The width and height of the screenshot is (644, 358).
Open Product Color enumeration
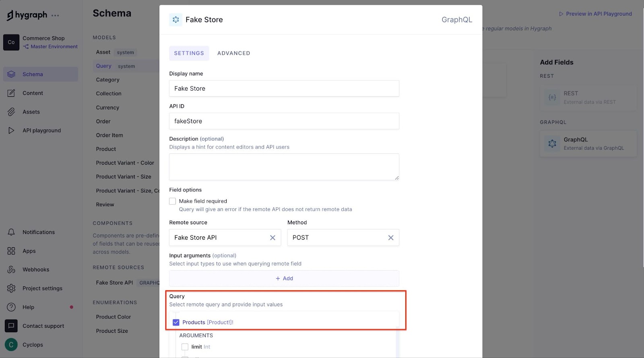point(114,317)
